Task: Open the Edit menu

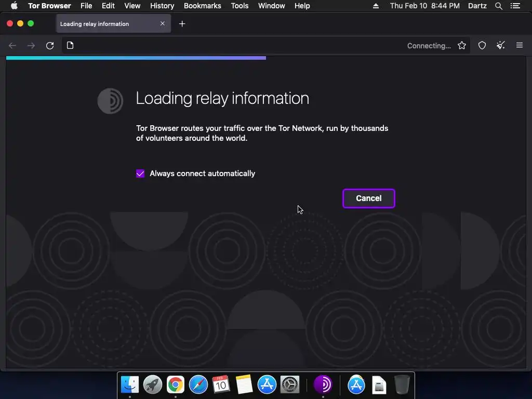Action: [x=108, y=6]
